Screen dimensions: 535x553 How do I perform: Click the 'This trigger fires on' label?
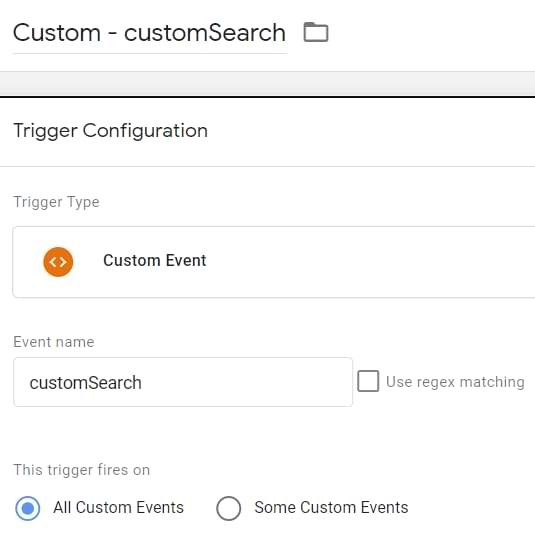82,470
